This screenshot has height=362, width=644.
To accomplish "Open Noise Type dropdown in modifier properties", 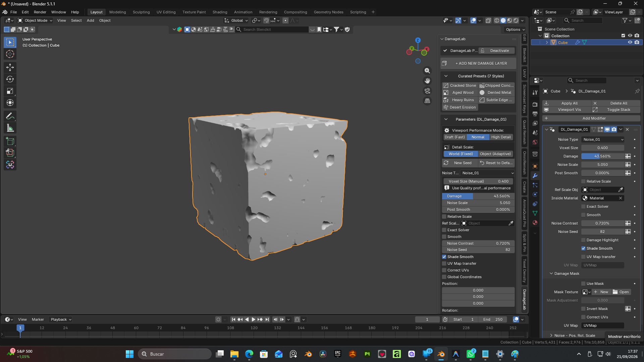I will pyautogui.click(x=603, y=139).
